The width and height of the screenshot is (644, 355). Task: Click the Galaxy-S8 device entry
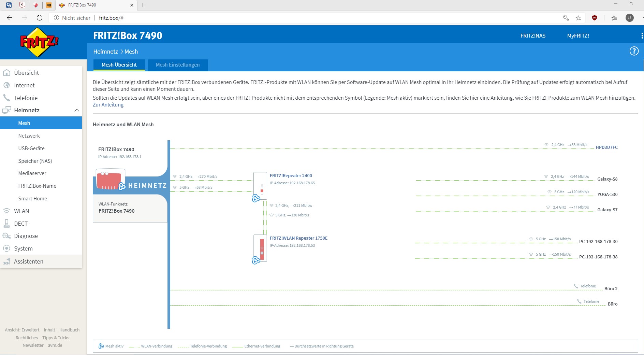[x=607, y=179]
